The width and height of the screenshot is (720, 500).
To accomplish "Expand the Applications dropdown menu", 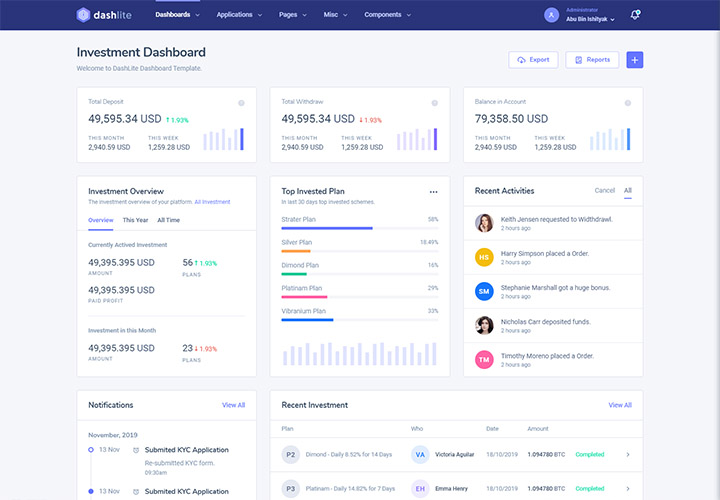I will point(239,15).
